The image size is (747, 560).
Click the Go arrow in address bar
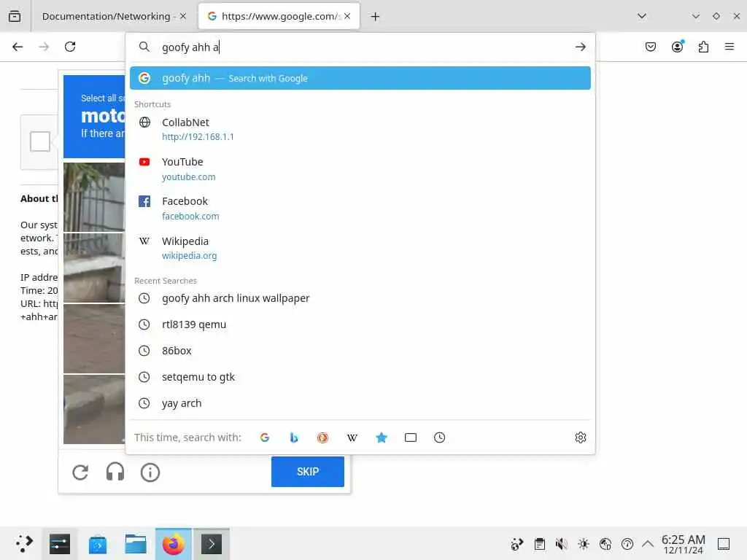tap(580, 47)
